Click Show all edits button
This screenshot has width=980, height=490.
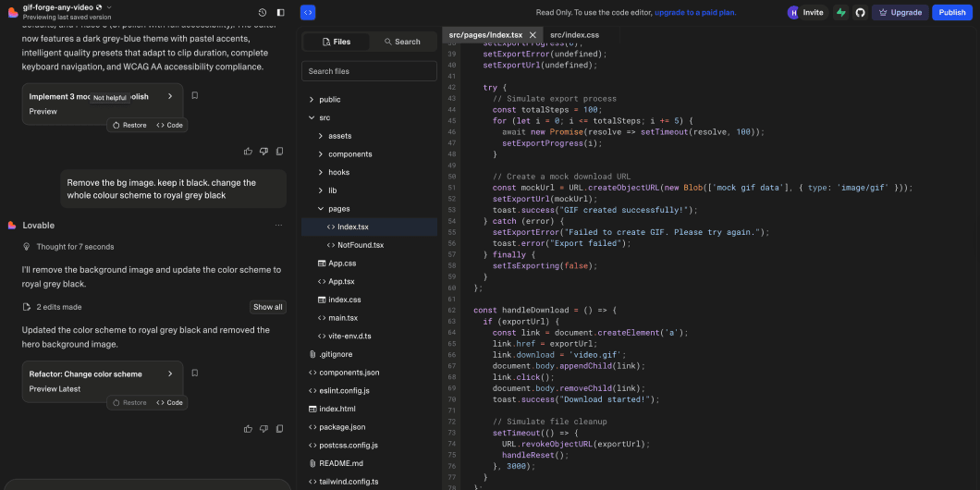(x=268, y=307)
